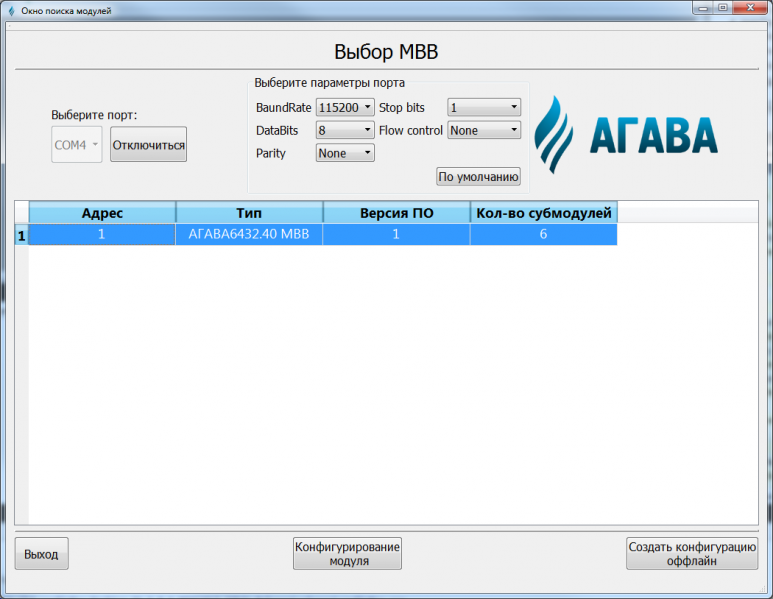Open the Flow control dropdown
773x599 pixels.
[x=484, y=130]
